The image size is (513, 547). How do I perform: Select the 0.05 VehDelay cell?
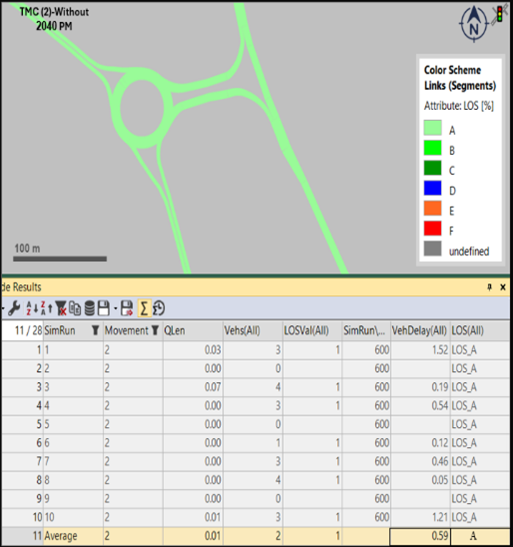click(420, 480)
